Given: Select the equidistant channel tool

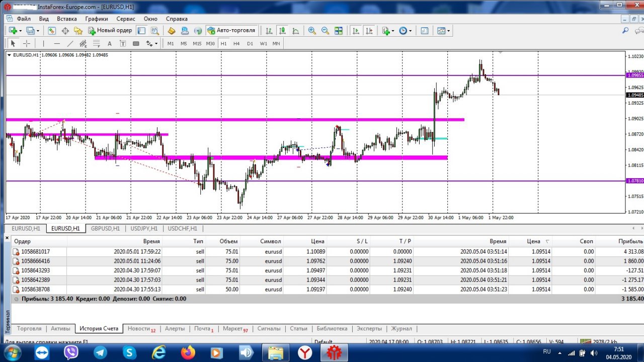Looking at the screenshot, I should (83, 43).
